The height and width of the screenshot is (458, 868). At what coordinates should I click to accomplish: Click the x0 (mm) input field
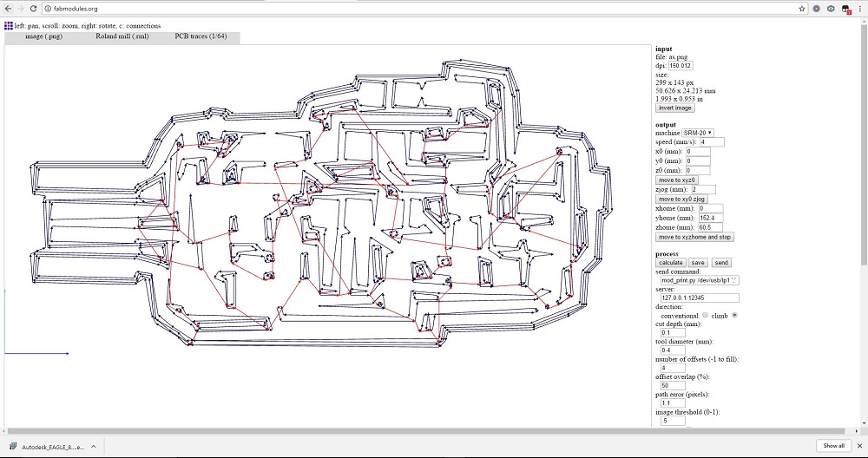(x=698, y=152)
